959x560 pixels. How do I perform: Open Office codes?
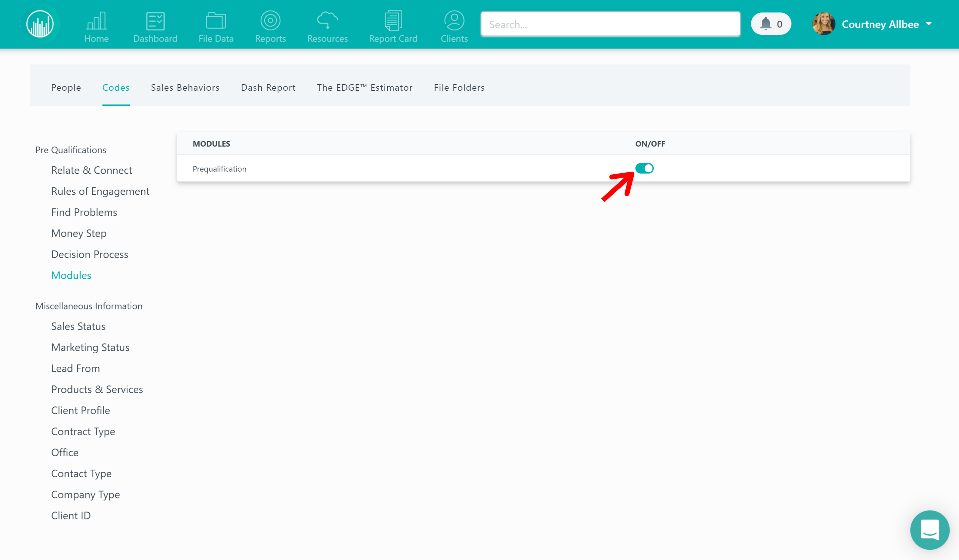[x=65, y=452]
